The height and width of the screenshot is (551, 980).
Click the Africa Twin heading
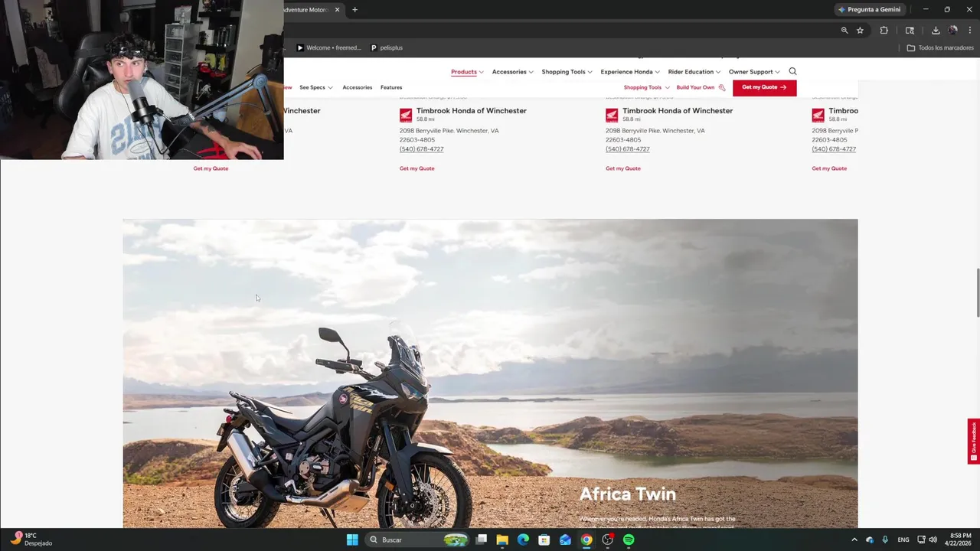[x=627, y=494]
